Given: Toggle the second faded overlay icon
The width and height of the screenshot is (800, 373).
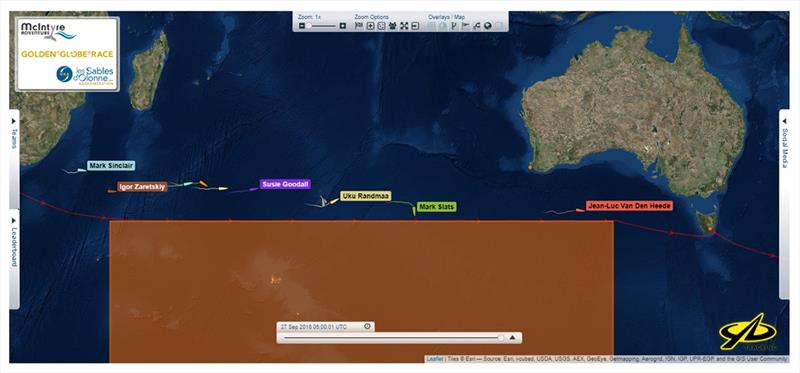Looking at the screenshot, I should click(443, 26).
